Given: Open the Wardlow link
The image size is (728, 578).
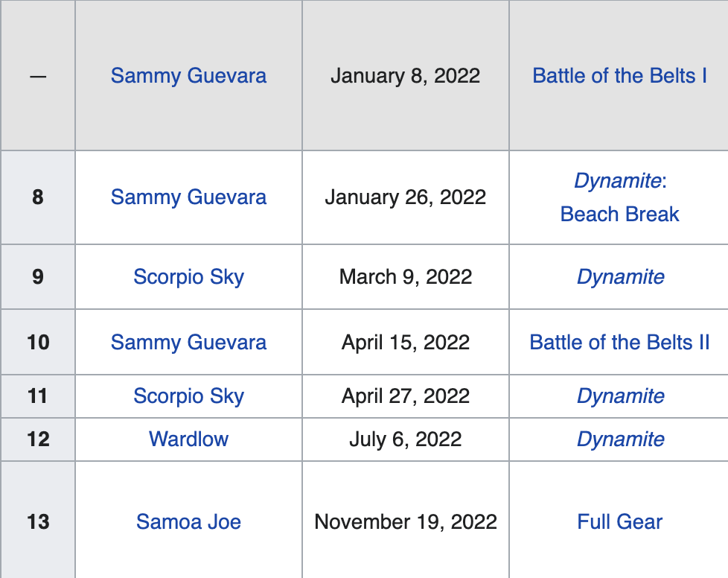Looking at the screenshot, I should point(188,439).
